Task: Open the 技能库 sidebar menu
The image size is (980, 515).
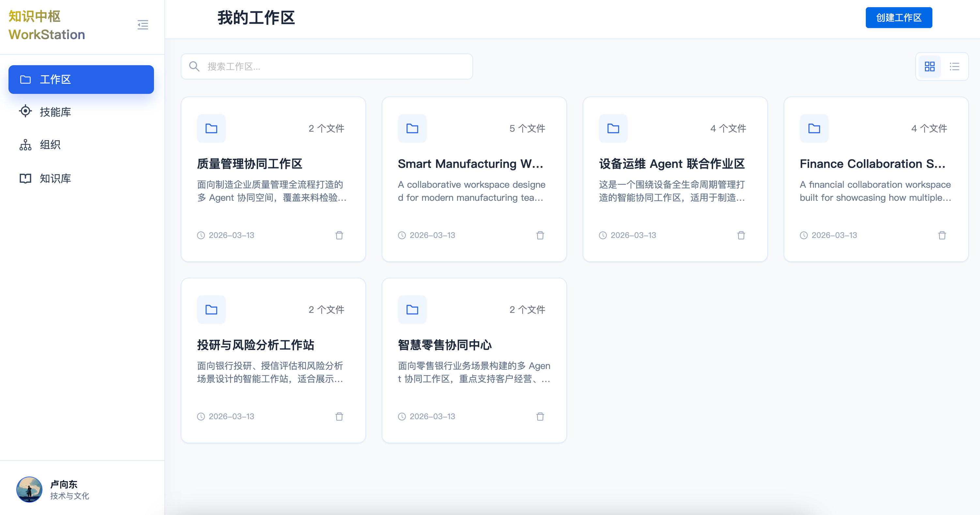Action: point(55,112)
